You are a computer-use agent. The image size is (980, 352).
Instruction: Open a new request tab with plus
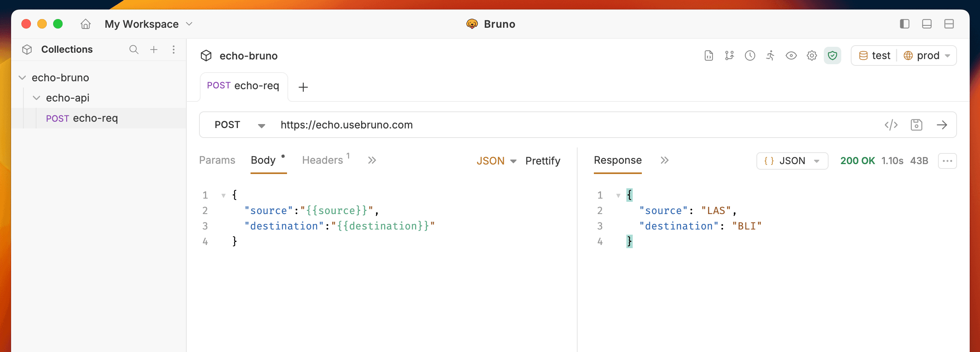[303, 87]
